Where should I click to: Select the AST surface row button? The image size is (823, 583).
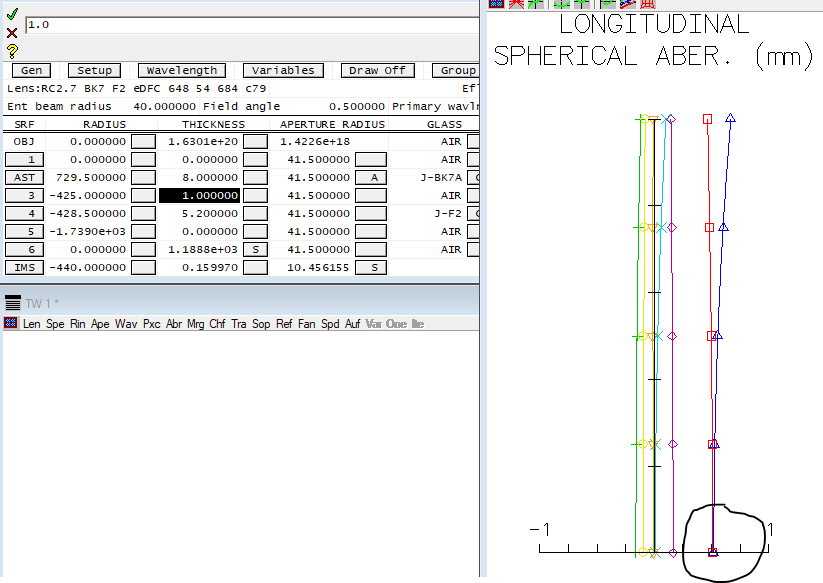24,177
